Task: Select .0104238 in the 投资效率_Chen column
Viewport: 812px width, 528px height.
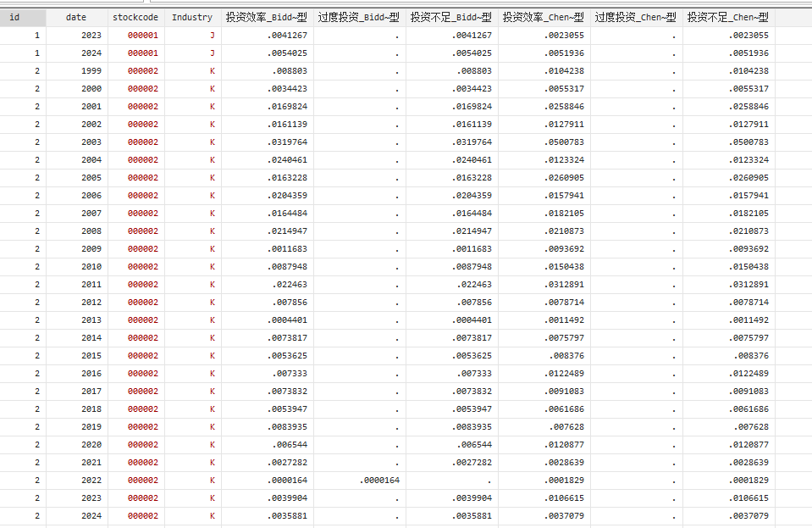Action: click(544, 71)
